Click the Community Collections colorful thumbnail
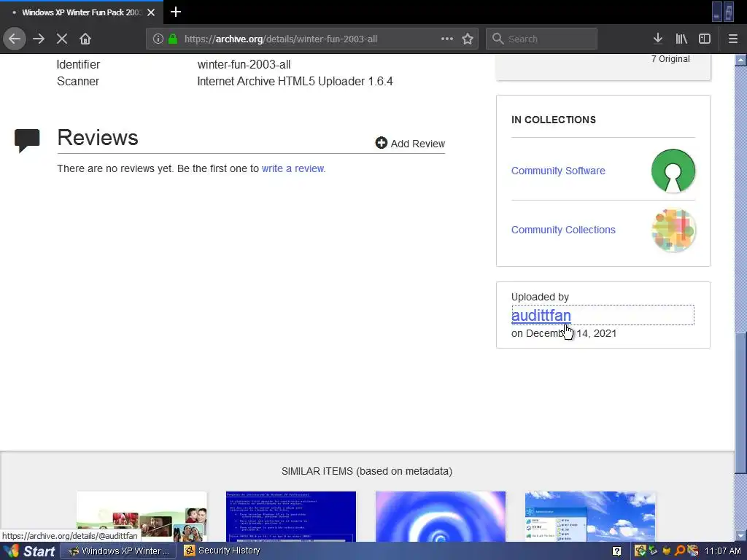Viewport: 747px width, 560px height. click(x=673, y=230)
